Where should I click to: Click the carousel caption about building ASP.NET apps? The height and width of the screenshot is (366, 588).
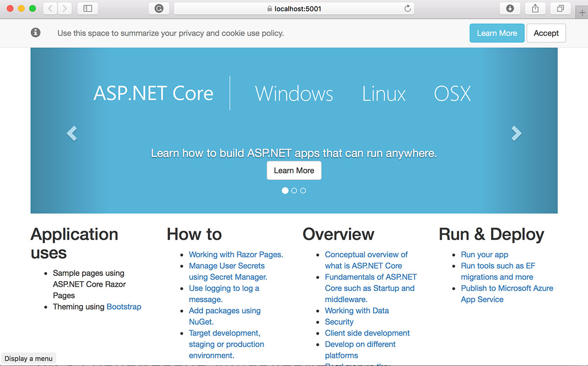pos(294,153)
